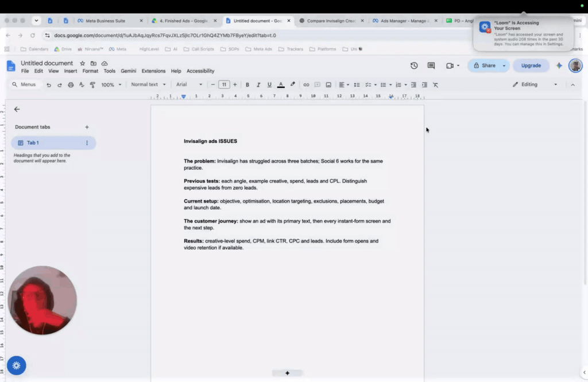Decrease indent of the paragraph

point(413,85)
